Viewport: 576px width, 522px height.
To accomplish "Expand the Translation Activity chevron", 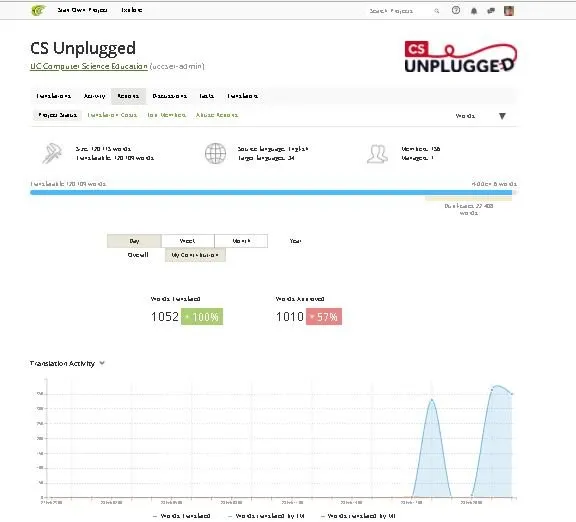I will (x=102, y=363).
